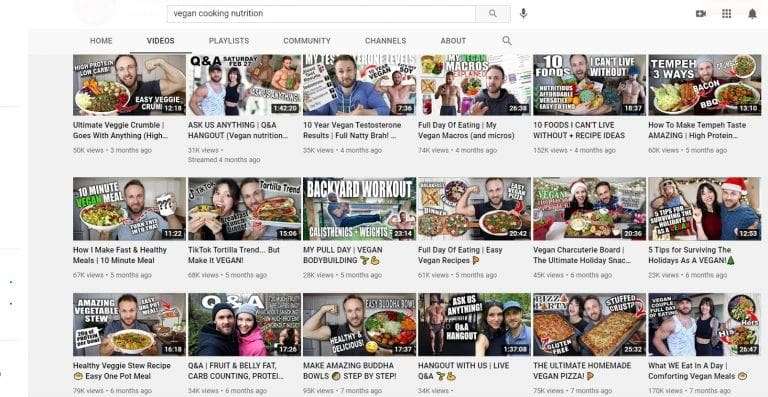The image size is (768, 397).
Task: Open 10 Year Vegan Testosterone Results title link
Action: tap(352, 130)
